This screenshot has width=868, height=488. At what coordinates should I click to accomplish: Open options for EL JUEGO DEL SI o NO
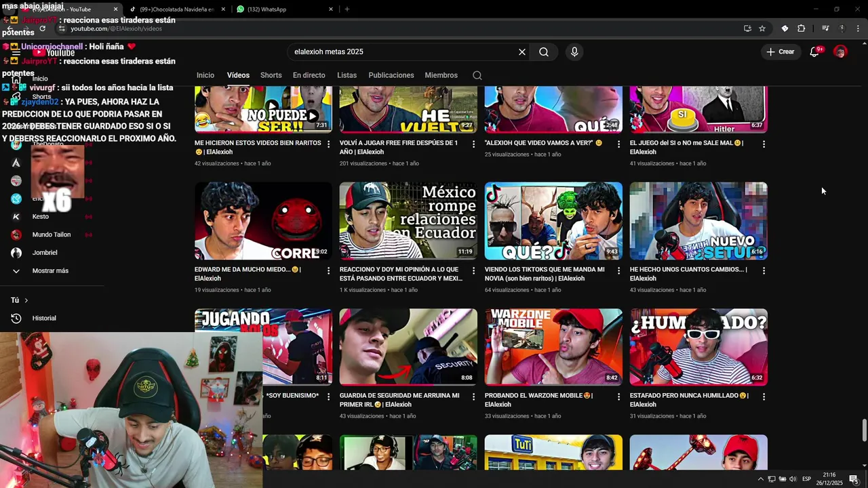764,144
